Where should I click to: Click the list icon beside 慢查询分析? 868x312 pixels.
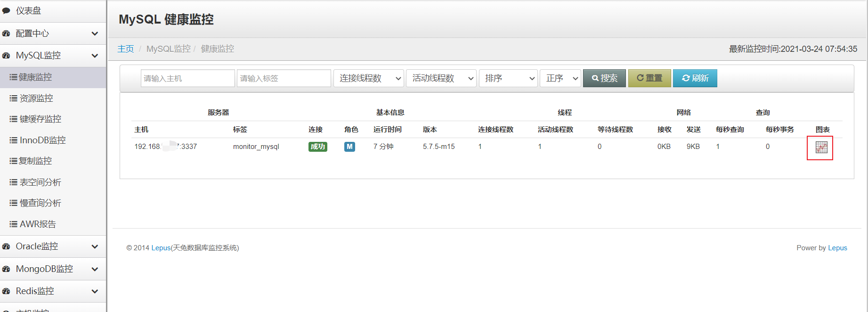click(13, 203)
